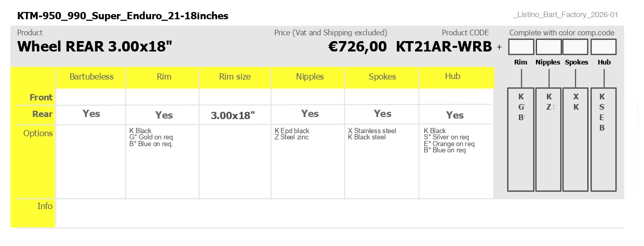
Task: Select the 'X Stainless steel' spokes option
Action: click(x=372, y=131)
